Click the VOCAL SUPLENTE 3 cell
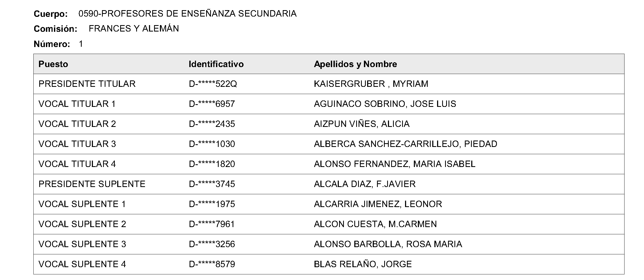 [x=82, y=244]
